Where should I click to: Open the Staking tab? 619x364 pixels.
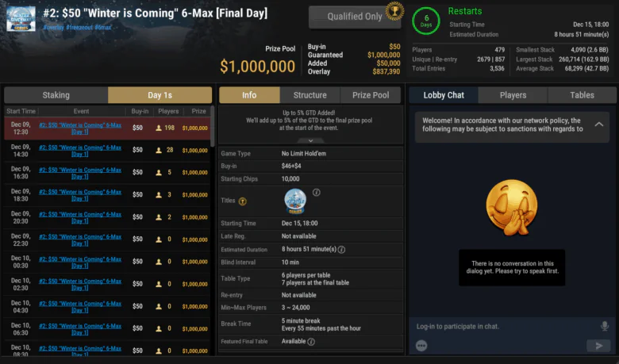click(56, 95)
